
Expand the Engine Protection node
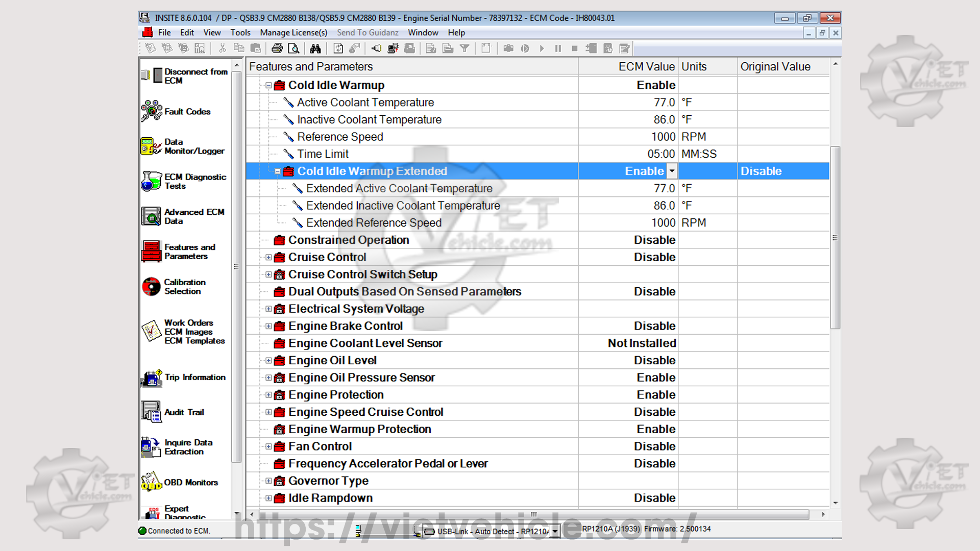point(268,395)
